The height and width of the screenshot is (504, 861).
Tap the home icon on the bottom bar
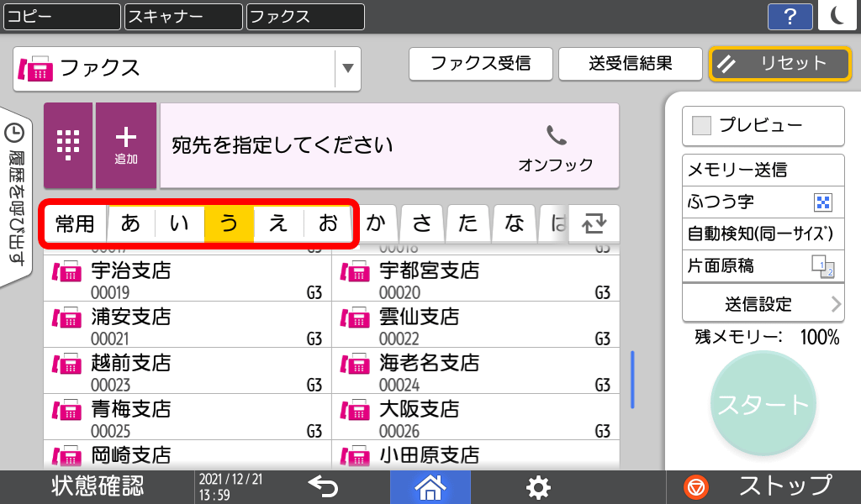click(430, 486)
